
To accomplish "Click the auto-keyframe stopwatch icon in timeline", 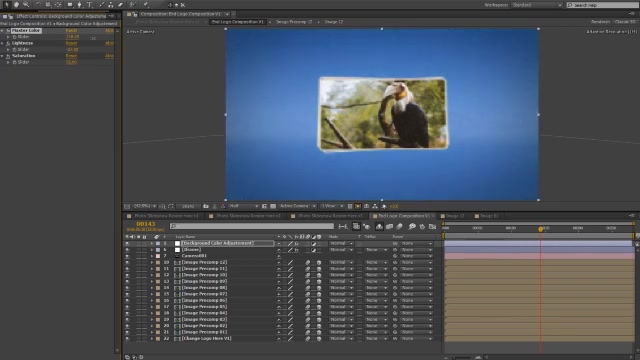I will coord(422,226).
